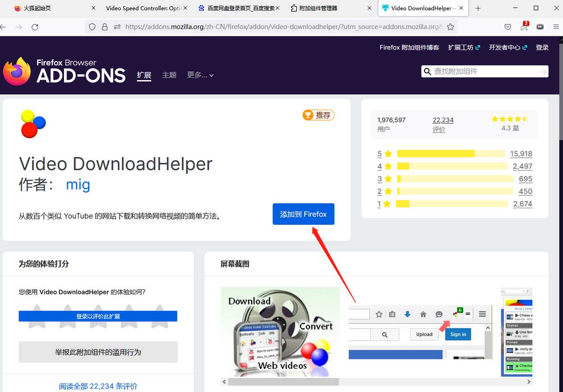
Task: Filter reviews by 3 stars row
Action: click(455, 179)
